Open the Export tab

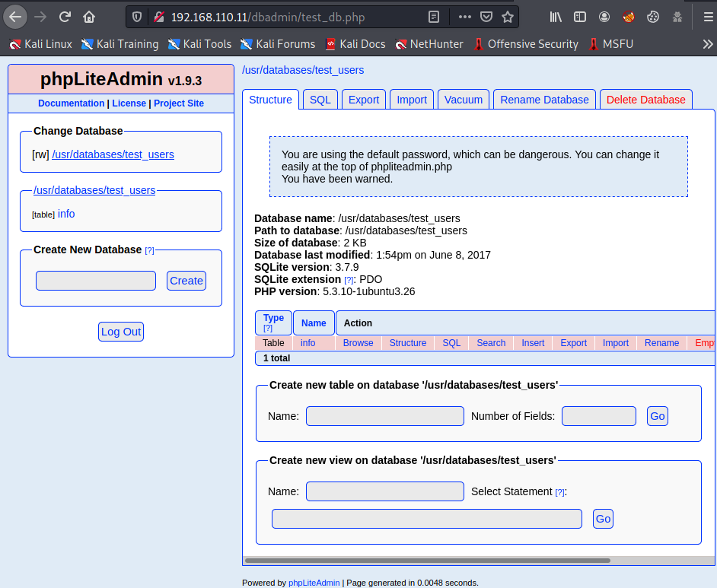(x=364, y=100)
